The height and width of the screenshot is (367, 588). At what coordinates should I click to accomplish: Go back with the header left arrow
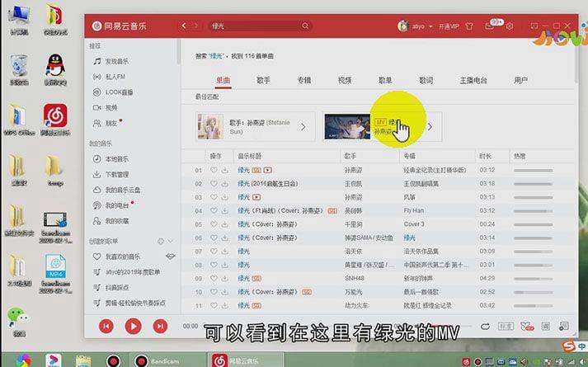click(184, 26)
